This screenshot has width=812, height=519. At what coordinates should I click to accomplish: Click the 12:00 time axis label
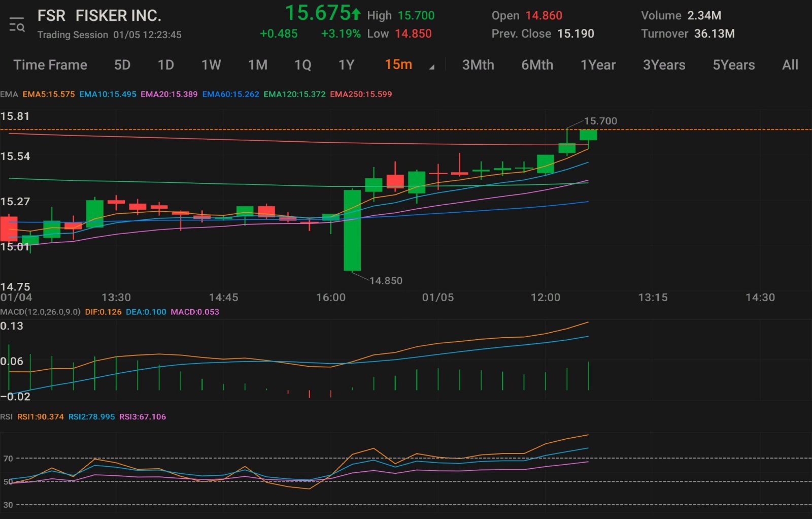546,298
